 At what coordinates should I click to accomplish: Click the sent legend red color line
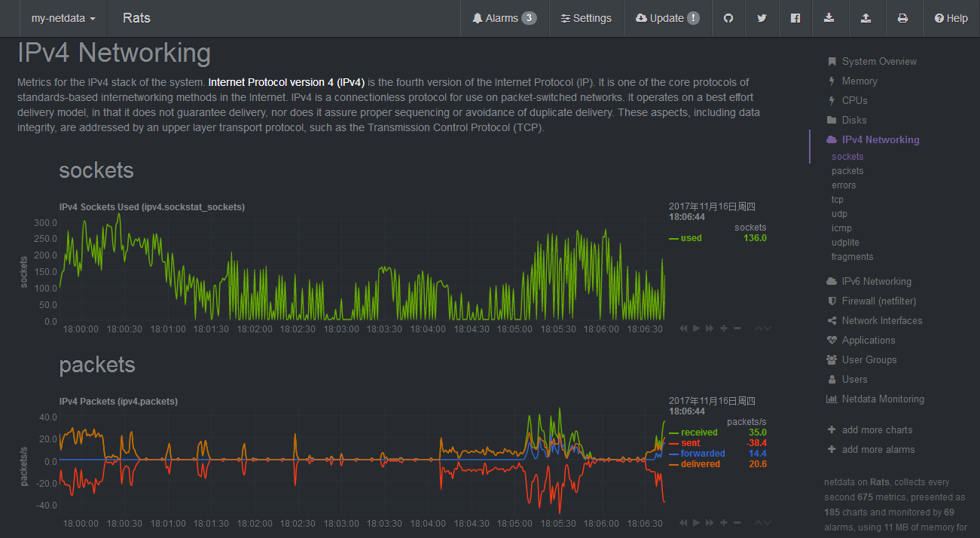[x=673, y=443]
